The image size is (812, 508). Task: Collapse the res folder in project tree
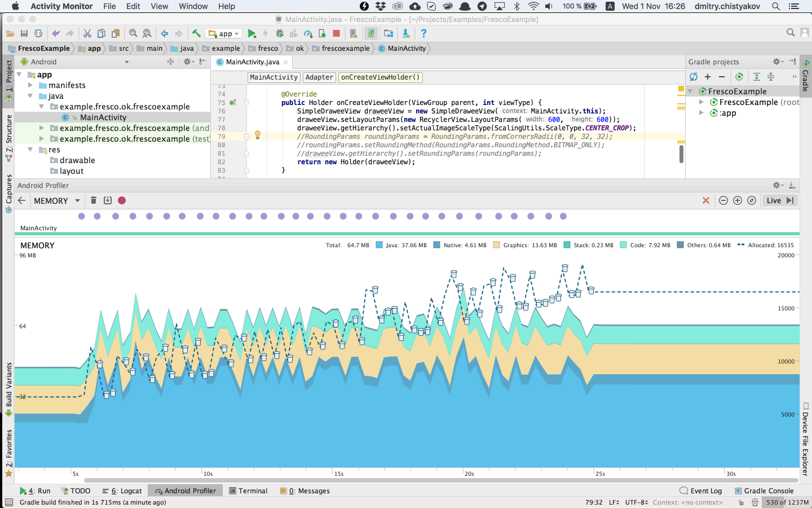tap(30, 150)
